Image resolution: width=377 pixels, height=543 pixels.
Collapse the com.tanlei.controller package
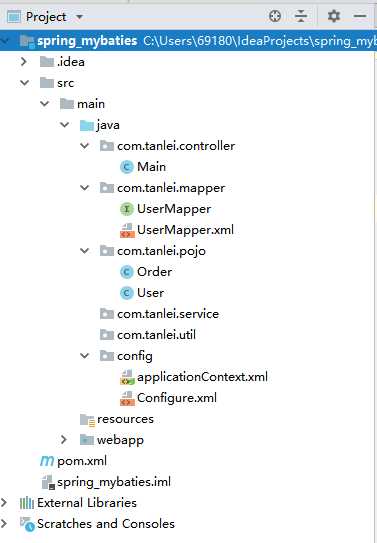pos(84,146)
